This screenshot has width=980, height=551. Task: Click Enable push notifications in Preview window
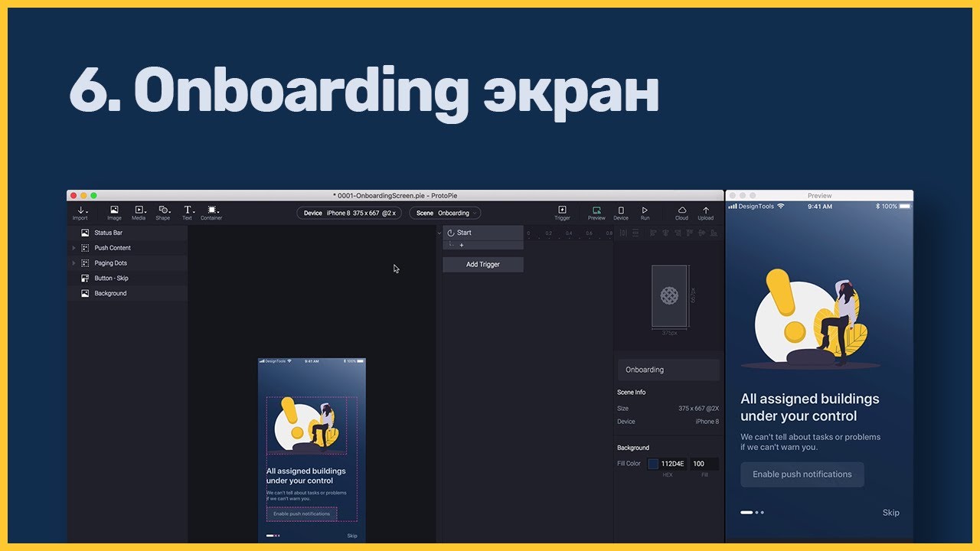(802, 474)
